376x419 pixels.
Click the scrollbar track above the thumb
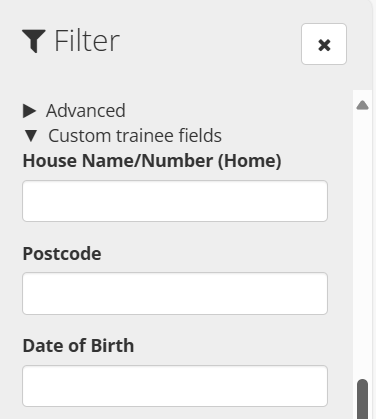pos(362,243)
